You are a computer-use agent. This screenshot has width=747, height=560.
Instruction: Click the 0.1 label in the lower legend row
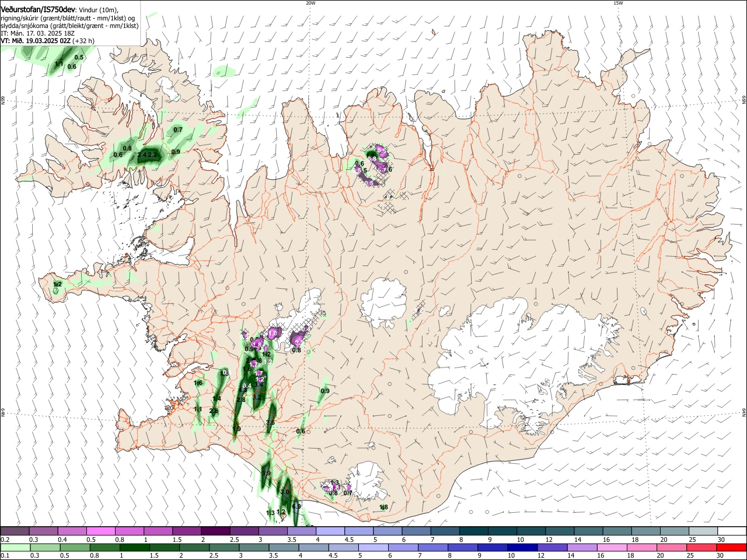[x=5, y=556]
